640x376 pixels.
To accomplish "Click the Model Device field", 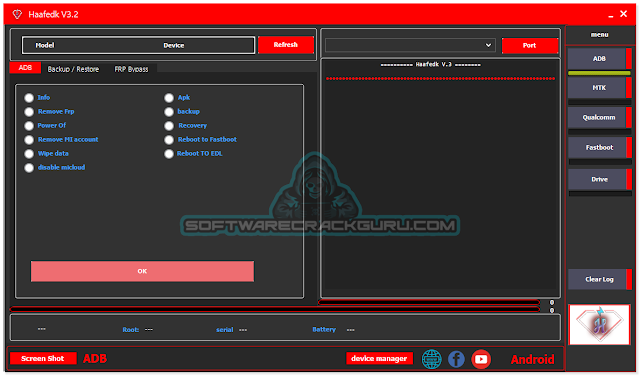I will [138, 45].
